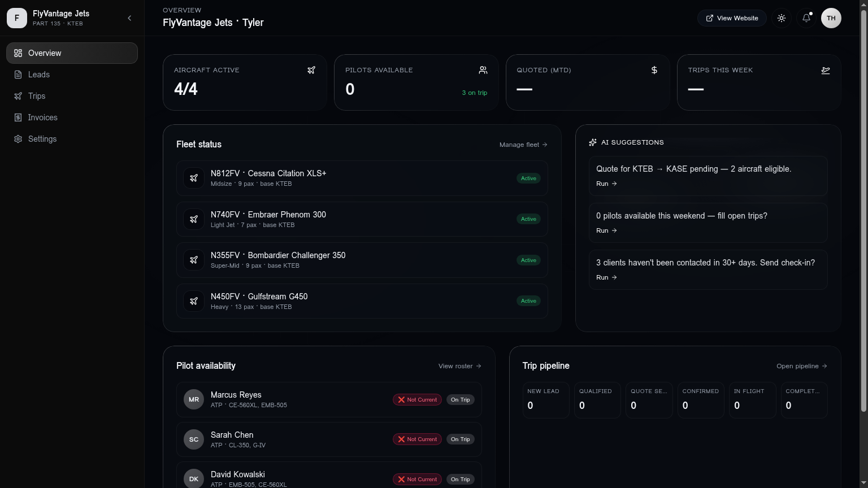Click the Aircraft Active plane icon
The height and width of the screenshot is (488, 868).
(311, 70)
